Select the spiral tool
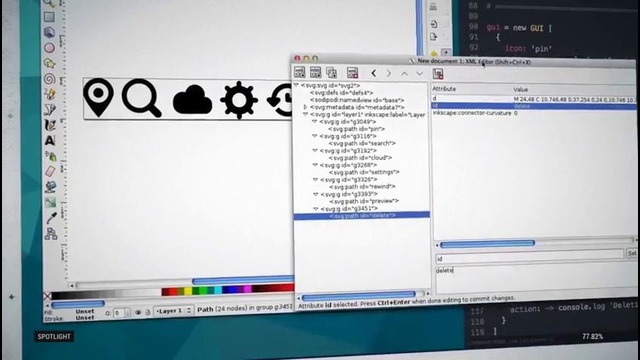Image resolution: width=640 pixels, height=360 pixels. point(49,79)
